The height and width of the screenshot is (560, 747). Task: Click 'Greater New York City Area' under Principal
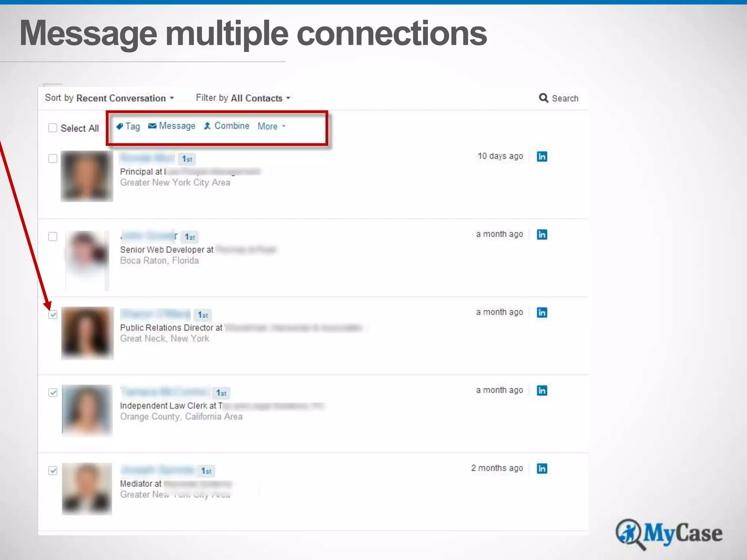175,183
